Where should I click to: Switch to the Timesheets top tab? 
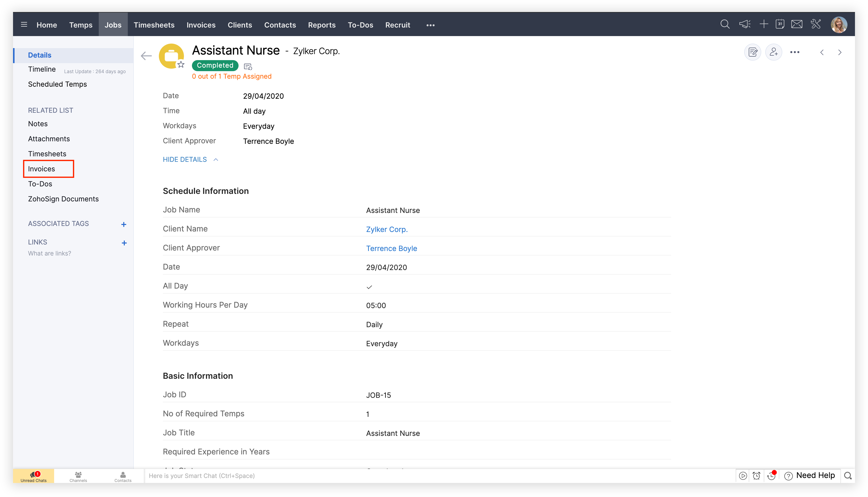154,25
